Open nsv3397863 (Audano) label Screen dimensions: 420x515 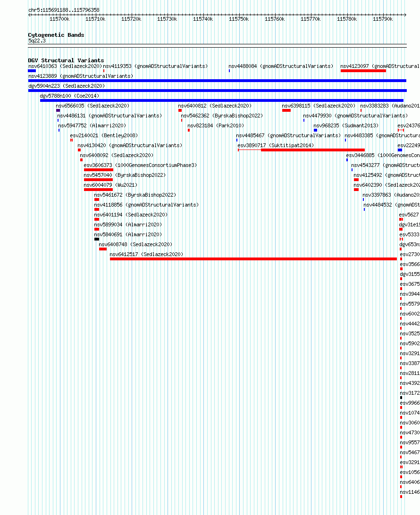tap(391, 195)
